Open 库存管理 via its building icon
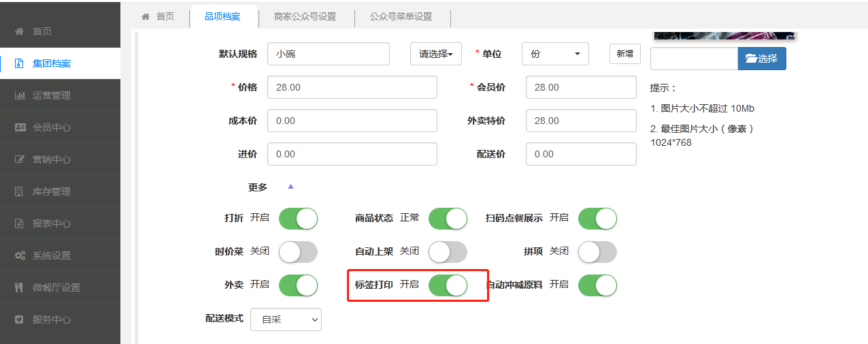Viewport: 868px width, 344px height. tap(19, 191)
